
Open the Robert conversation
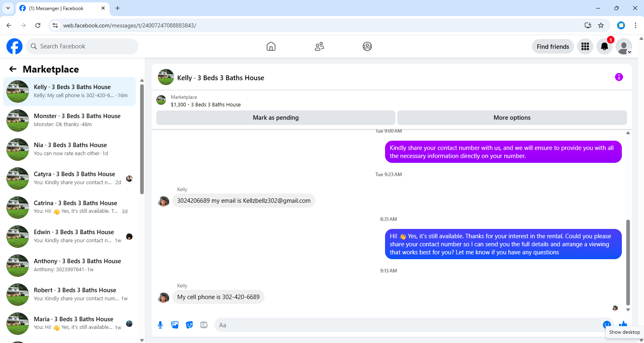tap(69, 295)
